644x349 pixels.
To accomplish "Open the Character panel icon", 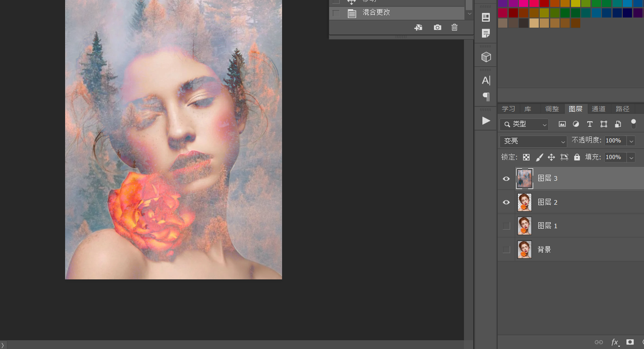I will [486, 80].
